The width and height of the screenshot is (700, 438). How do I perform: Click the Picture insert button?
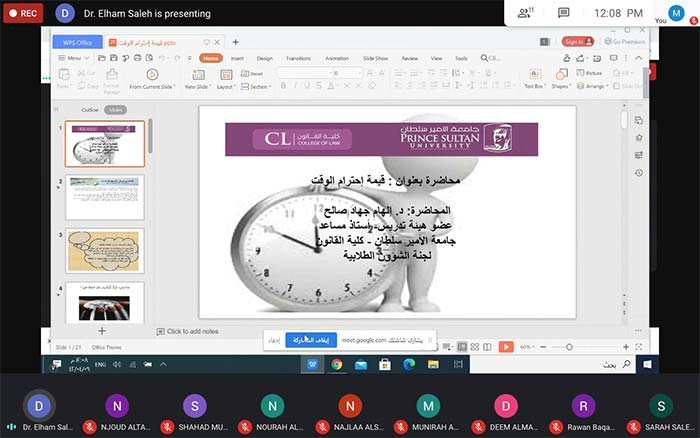tap(589, 73)
